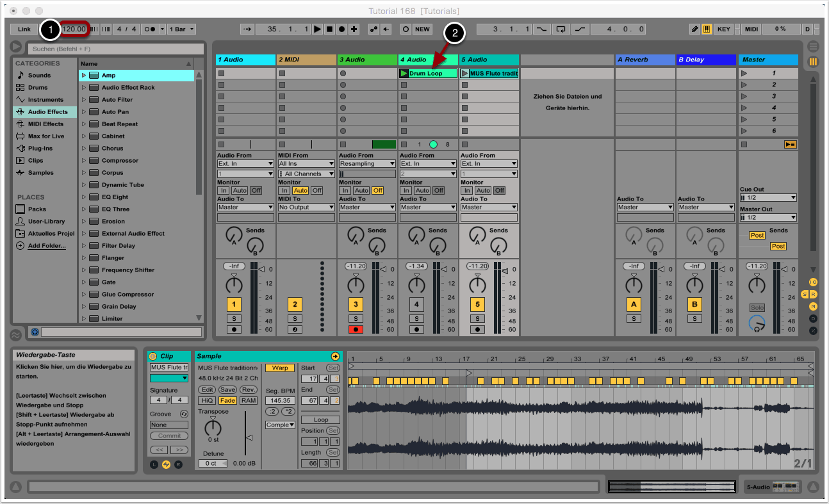The width and height of the screenshot is (829, 504).
Task: Click the Play button in transport
Action: 317,29
